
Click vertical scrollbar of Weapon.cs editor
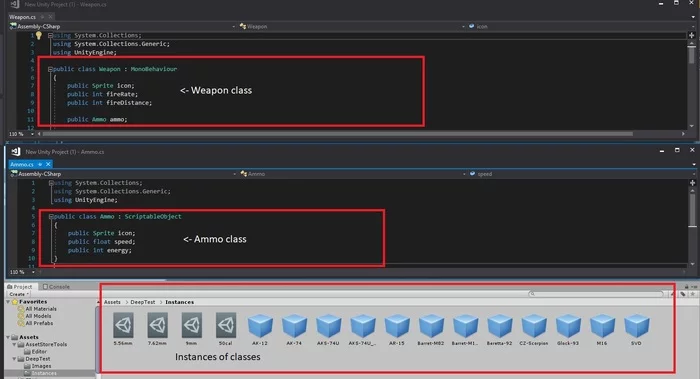(x=692, y=56)
